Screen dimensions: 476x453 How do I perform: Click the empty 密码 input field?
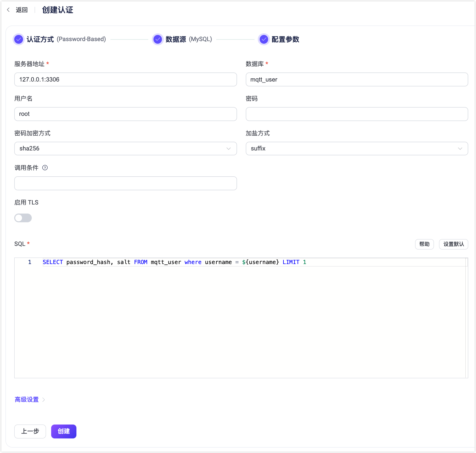pyautogui.click(x=357, y=114)
